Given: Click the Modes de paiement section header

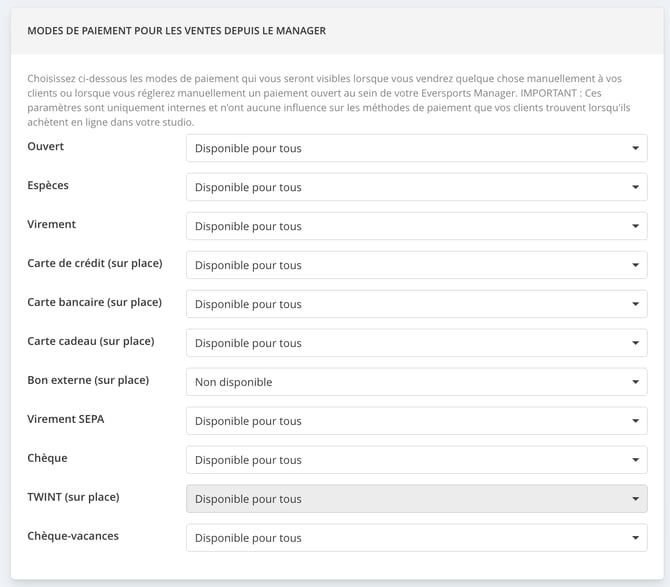Looking at the screenshot, I should tap(176, 31).
